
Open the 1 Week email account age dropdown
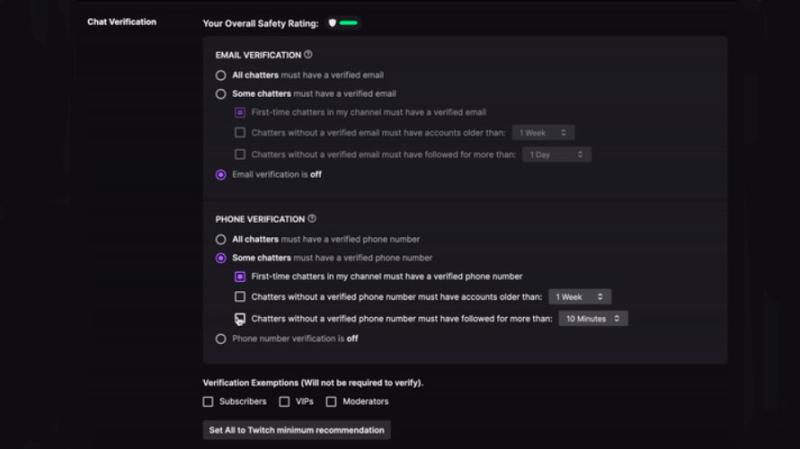click(x=542, y=132)
